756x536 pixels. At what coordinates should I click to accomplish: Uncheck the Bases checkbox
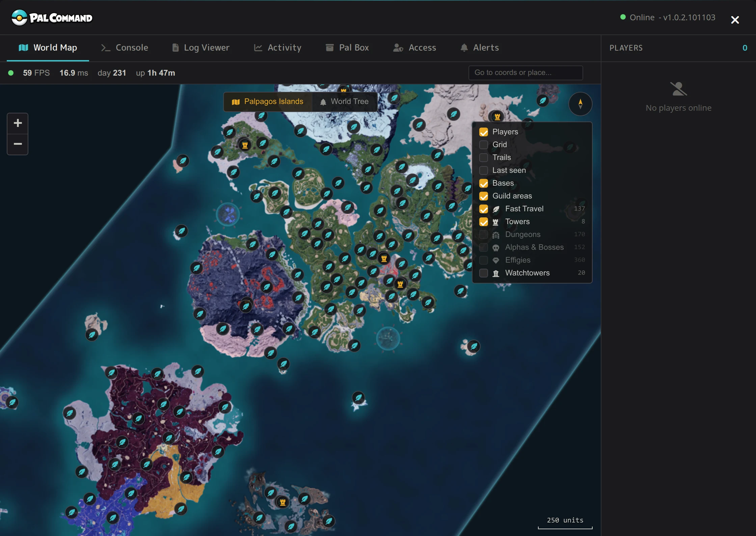coord(484,183)
